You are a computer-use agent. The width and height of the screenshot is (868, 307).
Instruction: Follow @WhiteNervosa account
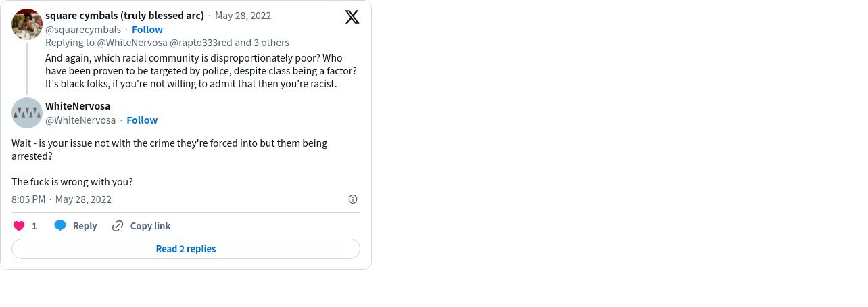tap(142, 120)
